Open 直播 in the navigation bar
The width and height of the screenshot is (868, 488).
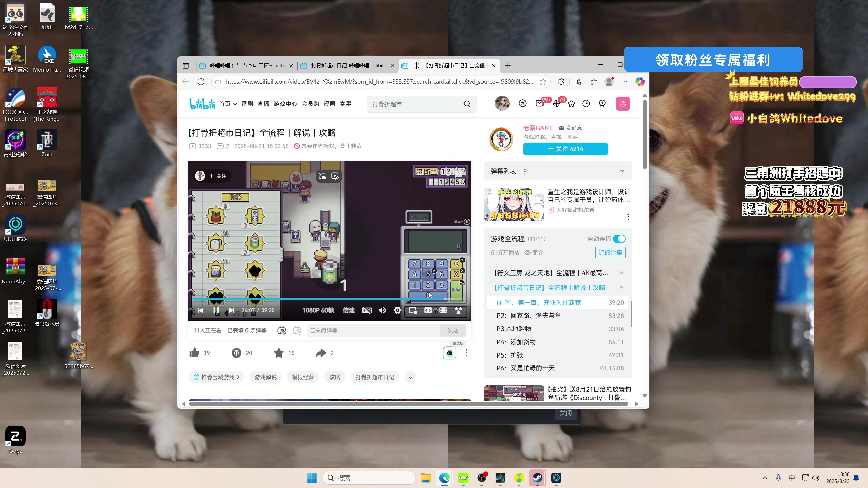click(x=263, y=104)
